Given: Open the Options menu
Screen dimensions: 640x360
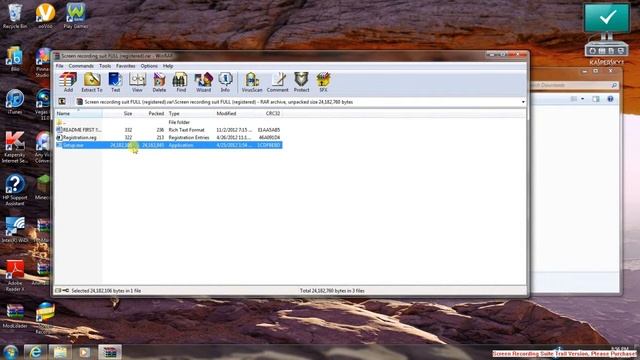Looking at the screenshot, I should [x=149, y=66].
